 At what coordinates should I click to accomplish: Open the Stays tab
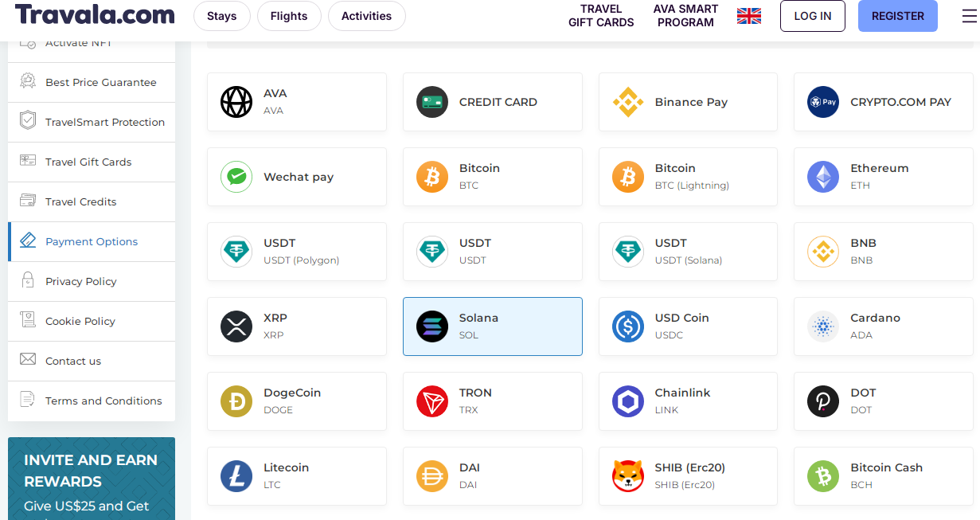(x=222, y=16)
